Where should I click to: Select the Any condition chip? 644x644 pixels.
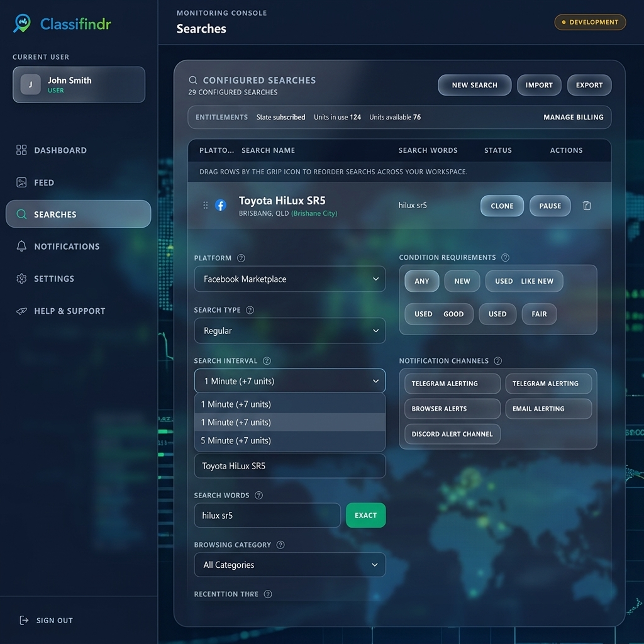click(422, 281)
